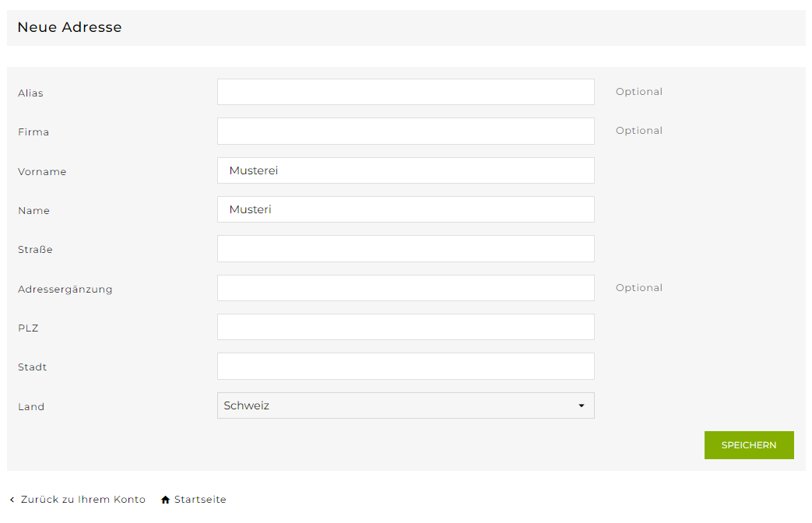Viewport: 812px width, 523px height.
Task: Click the Neue Adresse heading
Action: tap(69, 27)
